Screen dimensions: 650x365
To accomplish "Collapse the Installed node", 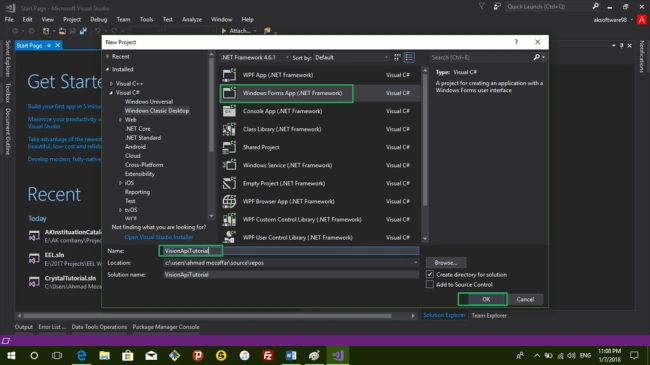I will 108,69.
